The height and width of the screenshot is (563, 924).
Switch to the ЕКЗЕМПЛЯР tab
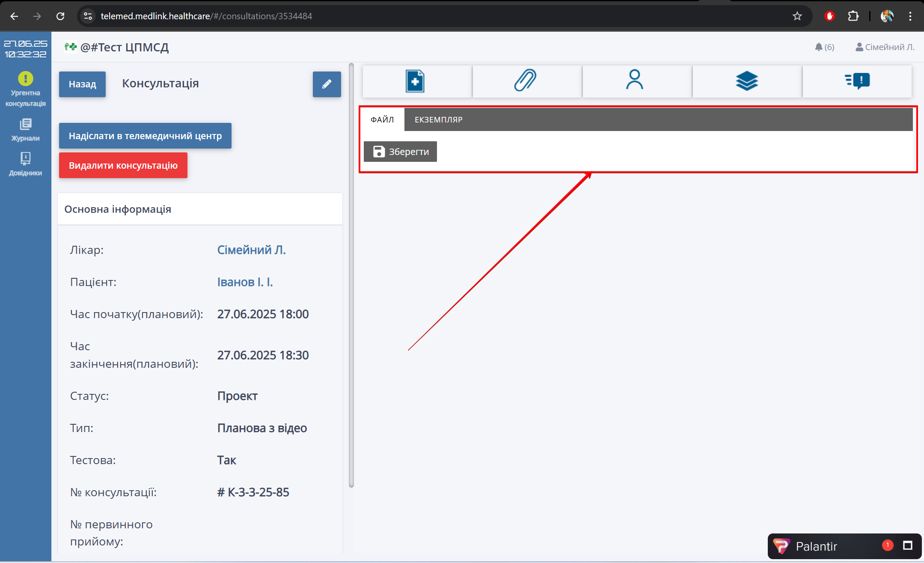point(438,119)
